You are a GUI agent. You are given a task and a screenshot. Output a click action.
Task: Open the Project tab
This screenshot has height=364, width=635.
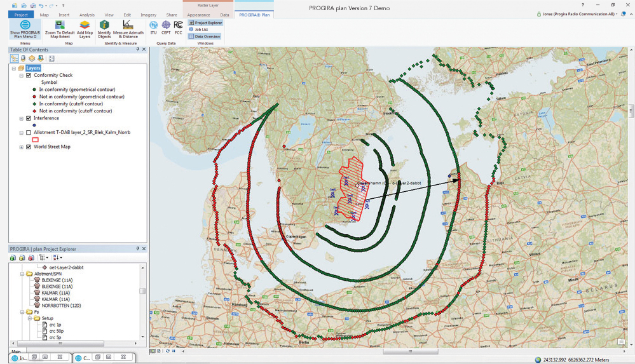pyautogui.click(x=21, y=15)
